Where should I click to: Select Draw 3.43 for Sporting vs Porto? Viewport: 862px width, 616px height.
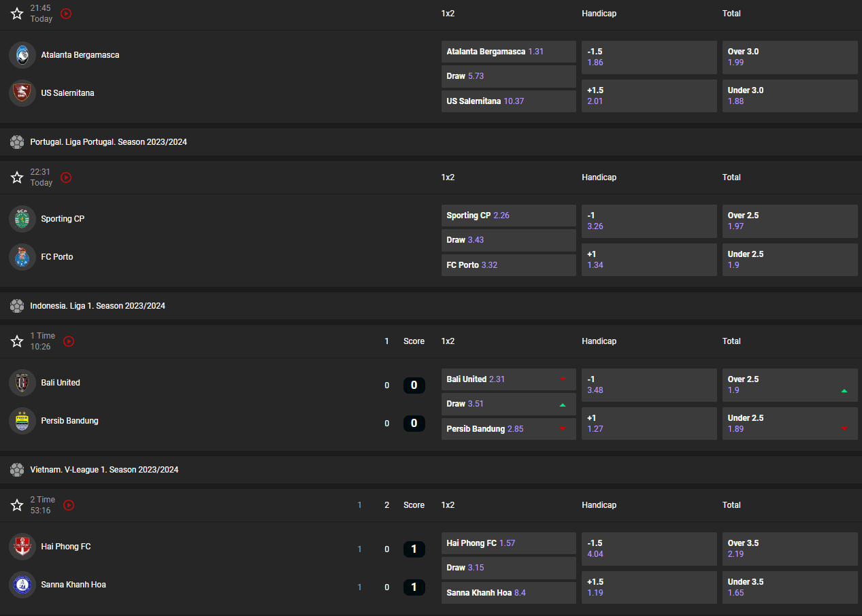[509, 240]
